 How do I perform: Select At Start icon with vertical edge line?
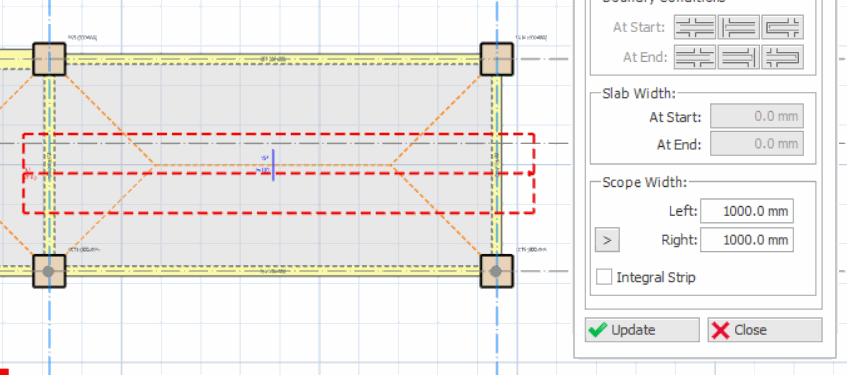[x=738, y=27]
